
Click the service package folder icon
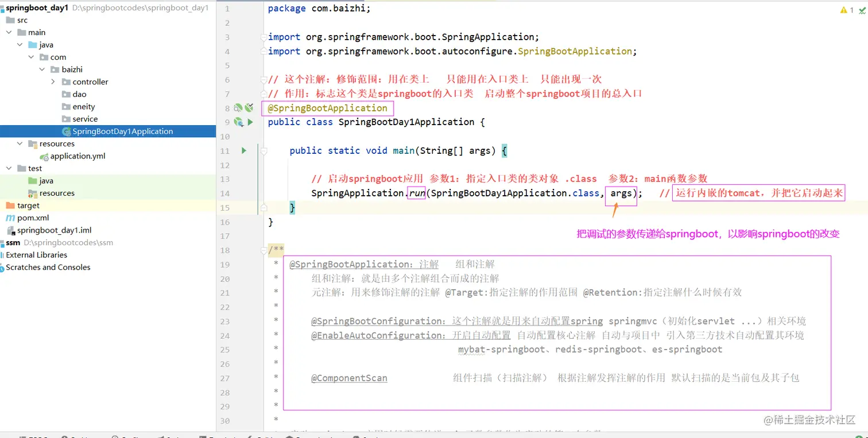click(66, 119)
